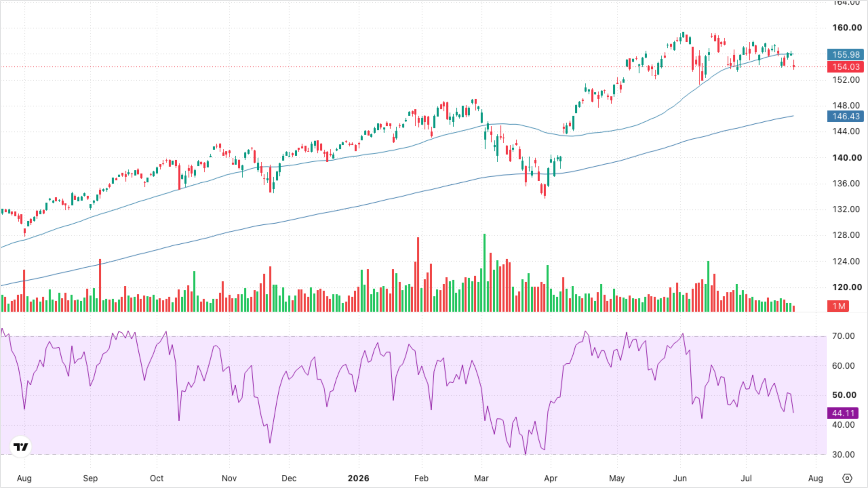The width and height of the screenshot is (868, 488).
Task: Click the 148.00 price axis label
Action: 846,105
